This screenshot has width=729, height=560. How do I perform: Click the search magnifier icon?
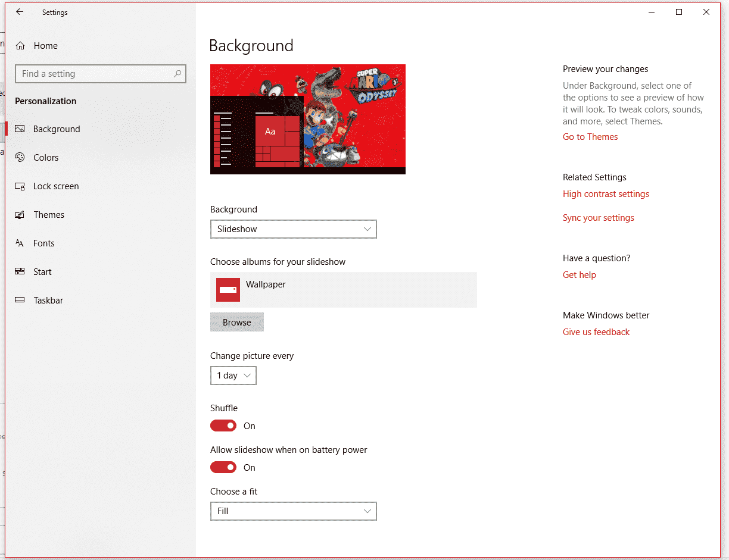point(177,74)
